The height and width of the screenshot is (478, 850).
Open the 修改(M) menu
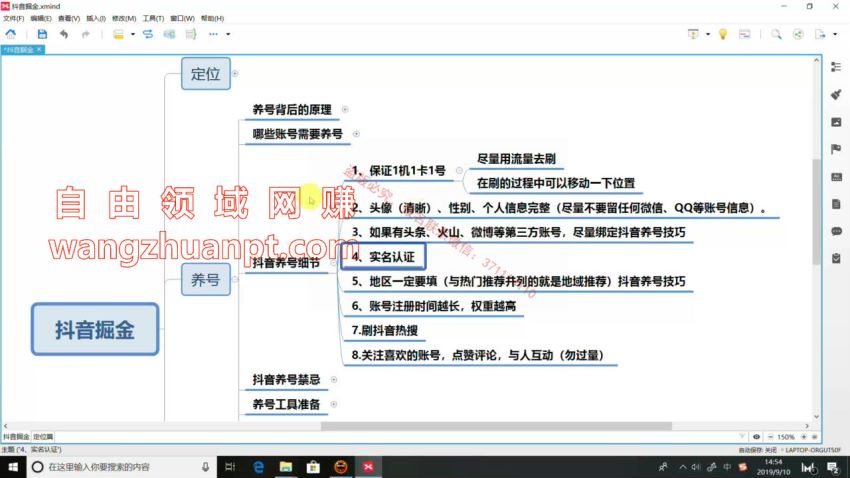coord(124,18)
